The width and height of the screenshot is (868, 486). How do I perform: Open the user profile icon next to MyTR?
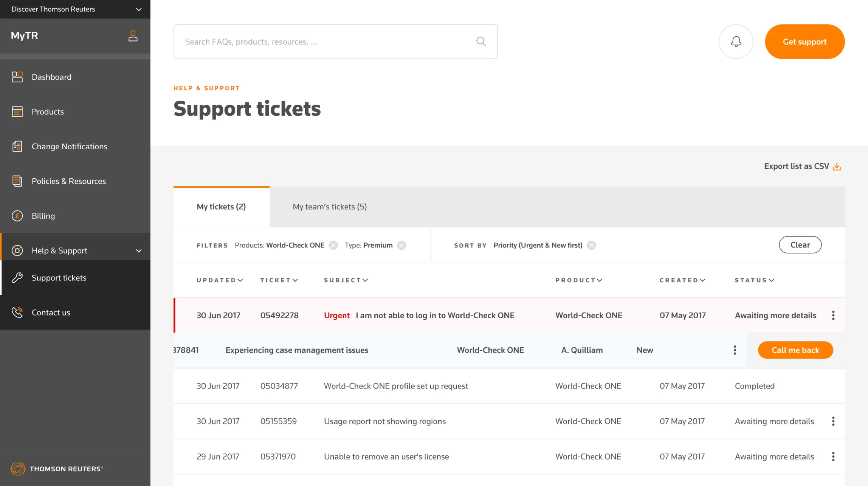click(x=133, y=36)
